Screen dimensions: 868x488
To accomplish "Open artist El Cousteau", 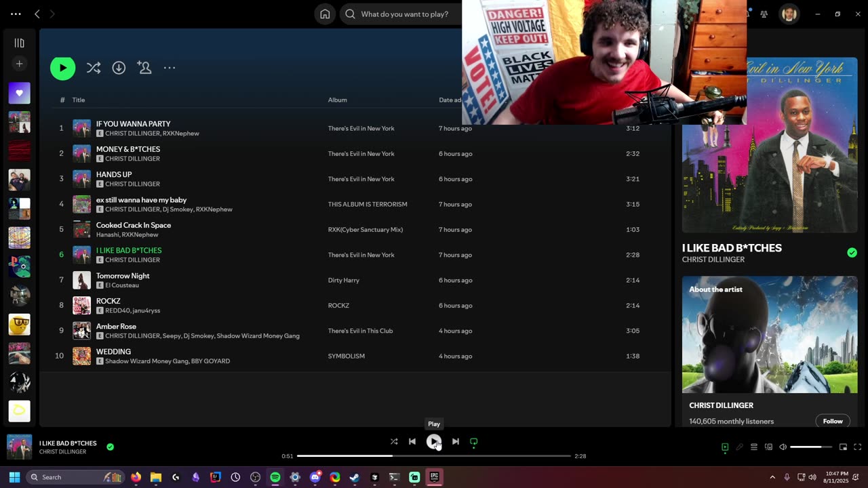I will point(122,285).
